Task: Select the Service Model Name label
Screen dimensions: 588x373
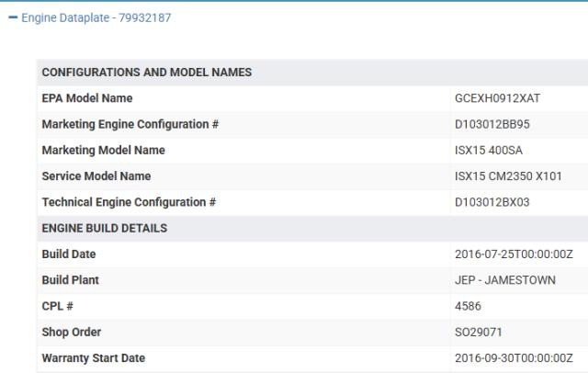Action: point(96,176)
